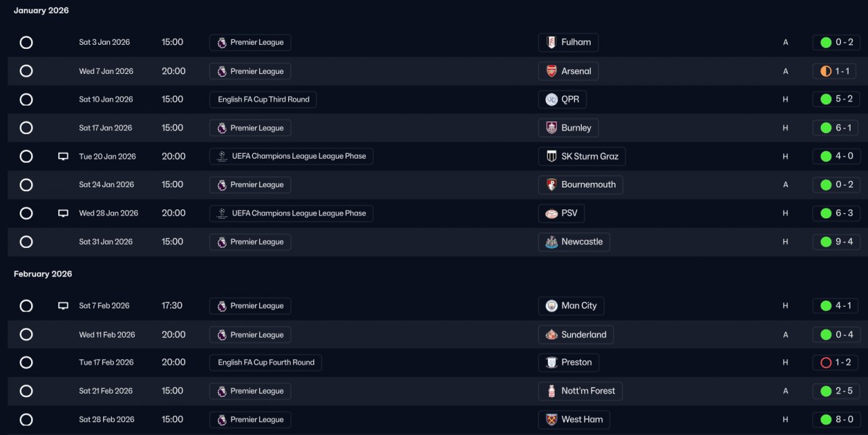Screen dimensions: 868x435
Task: Click the QPR club badge icon
Action: (x=551, y=100)
